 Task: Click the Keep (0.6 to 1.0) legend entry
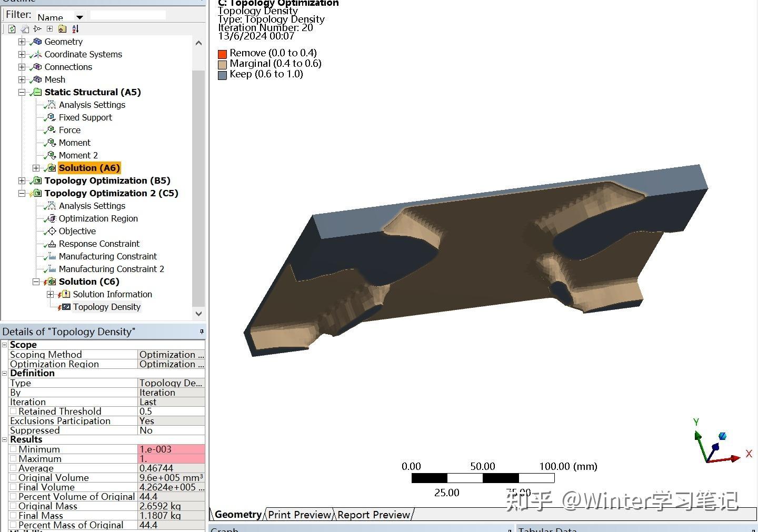[x=266, y=74]
